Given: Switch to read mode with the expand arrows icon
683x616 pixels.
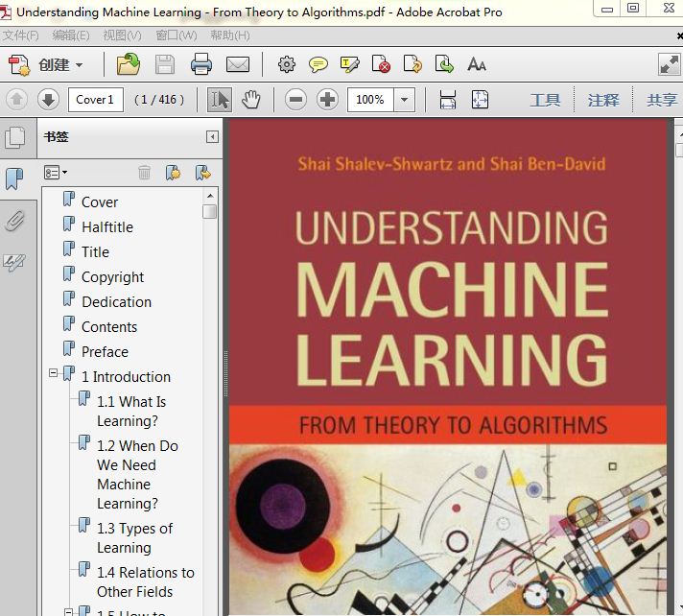Looking at the screenshot, I should click(669, 65).
